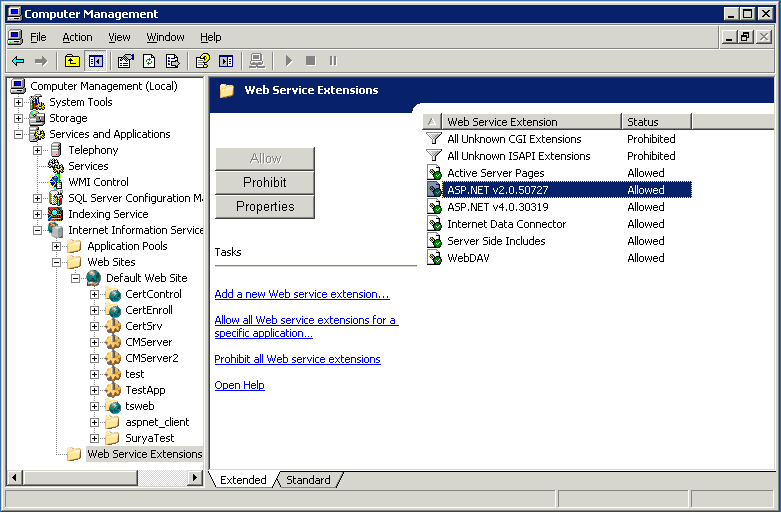Open the Window menu
The width and height of the screenshot is (781, 513).
(x=165, y=37)
